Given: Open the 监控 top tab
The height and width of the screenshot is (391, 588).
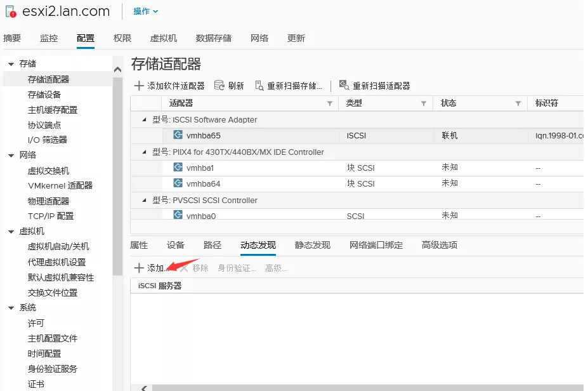Looking at the screenshot, I should click(49, 38).
